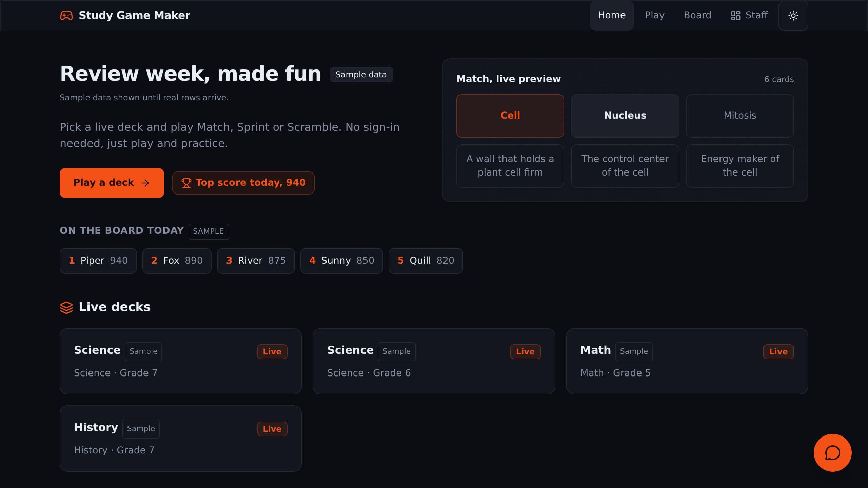Open the Science Grade 6 deck card
The height and width of the screenshot is (488, 868).
[434, 361]
